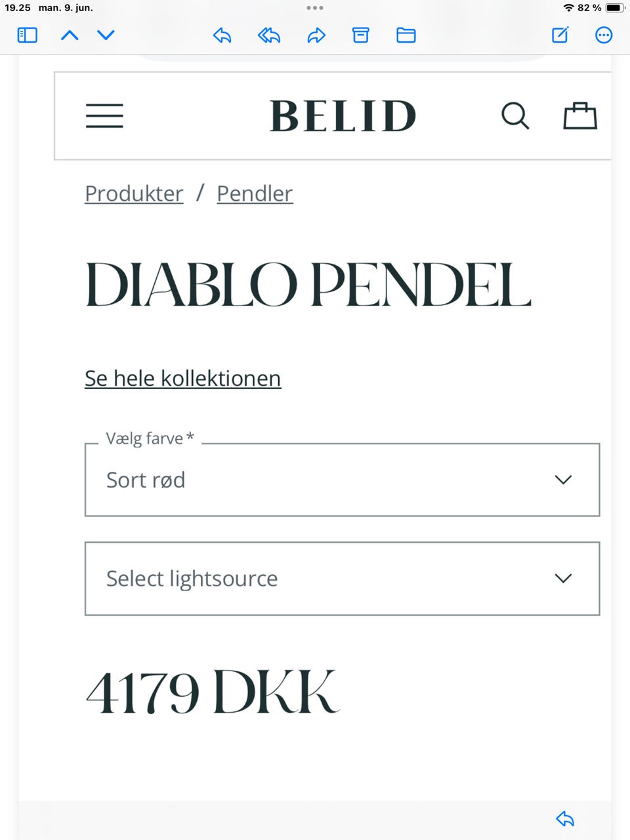
Task: Tap the up chevron to view previous item
Action: click(x=70, y=35)
